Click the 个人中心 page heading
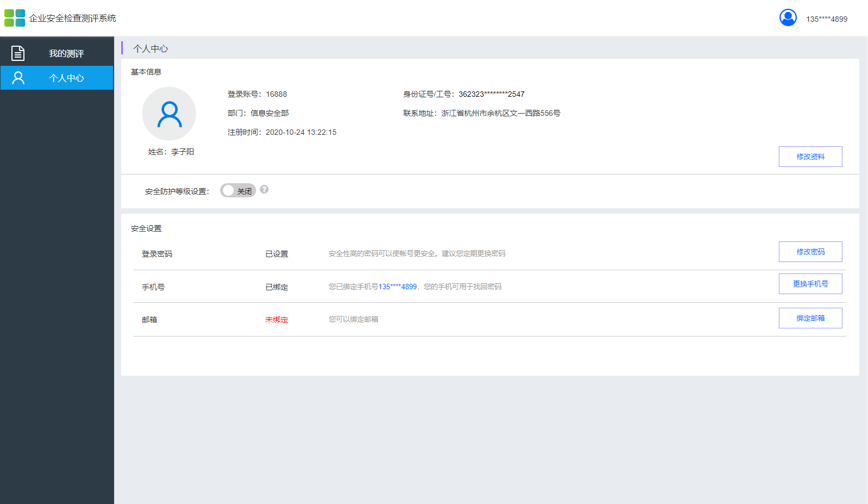Viewport: 868px width, 504px height. tap(151, 48)
